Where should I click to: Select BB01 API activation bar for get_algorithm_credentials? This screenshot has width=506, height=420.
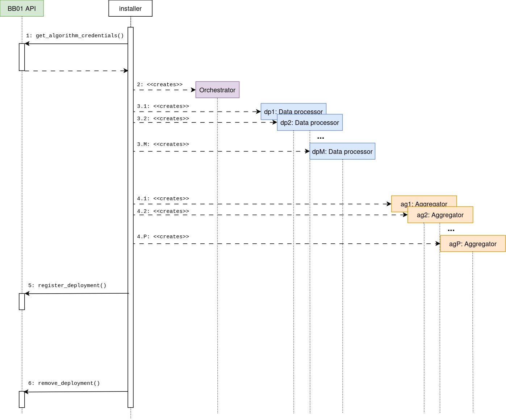(x=22, y=57)
